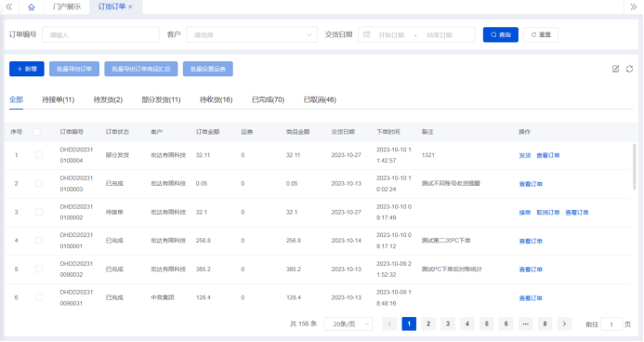The width and height of the screenshot is (644, 342).
Task: Click the table's vertical scrollbar
Action: click(x=635, y=166)
